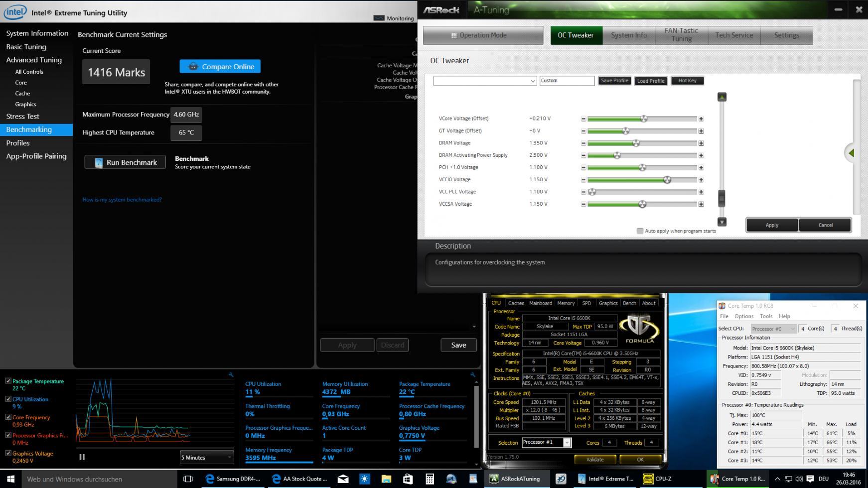Open the System Info tab in A-Tuning
Viewport: 868px width, 488px height.
coord(629,35)
